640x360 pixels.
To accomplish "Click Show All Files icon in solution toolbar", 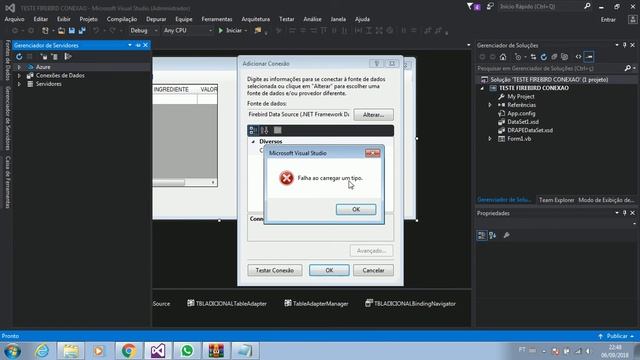I will coord(564,57).
